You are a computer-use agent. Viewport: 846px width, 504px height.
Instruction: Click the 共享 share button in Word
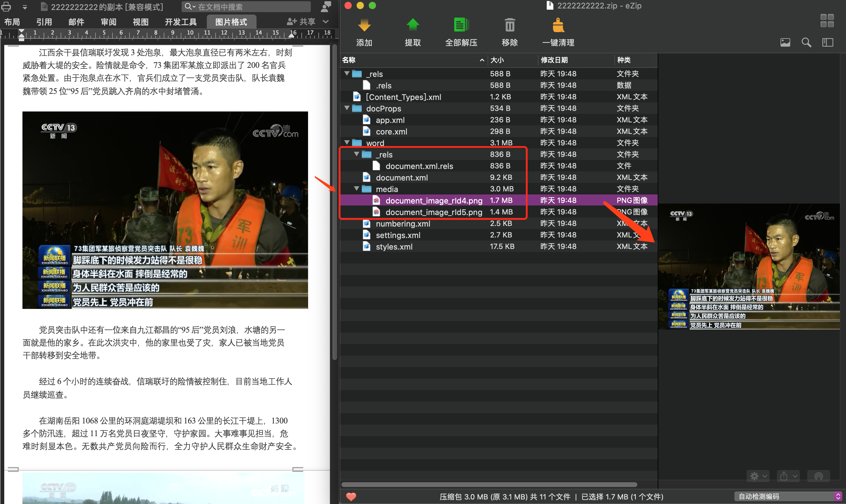300,22
